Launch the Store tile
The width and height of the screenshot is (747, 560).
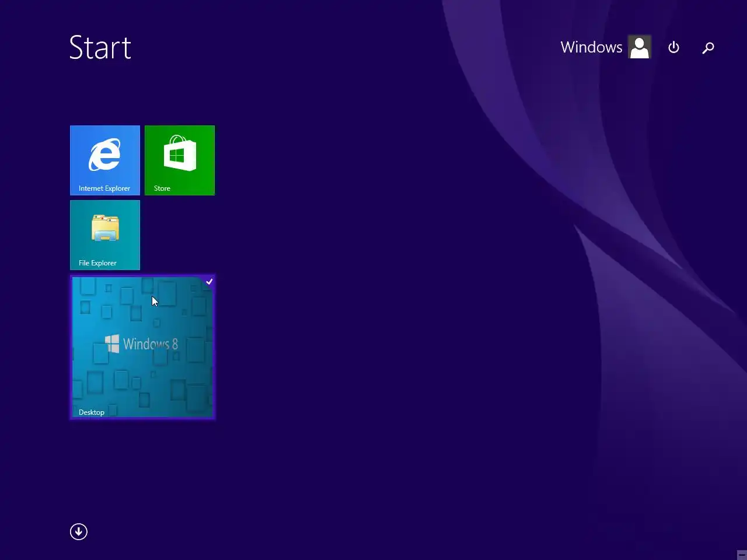click(x=180, y=160)
